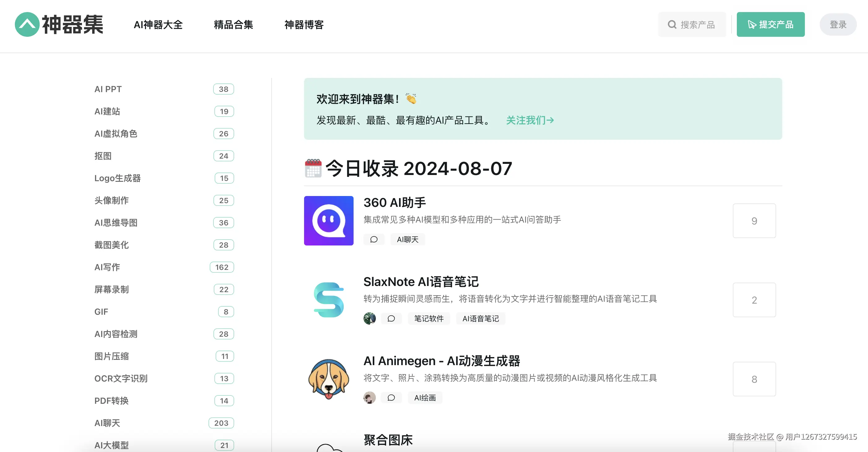Click the 神器集 green logo icon

27,24
